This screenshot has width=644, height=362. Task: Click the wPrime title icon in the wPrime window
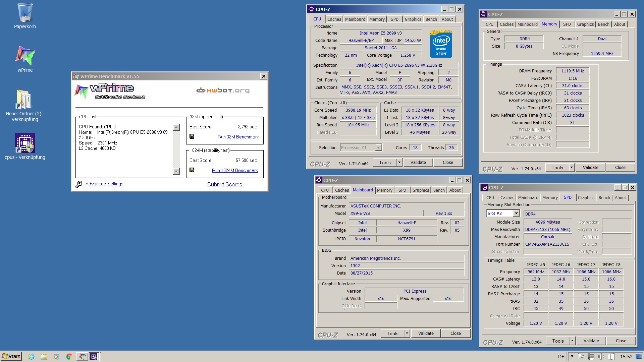point(76,76)
